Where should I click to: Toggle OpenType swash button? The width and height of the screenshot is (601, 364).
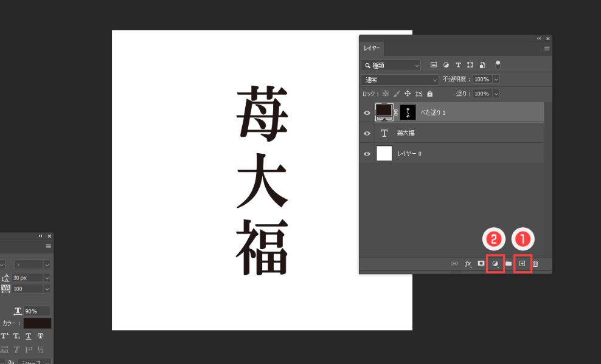coord(16,349)
